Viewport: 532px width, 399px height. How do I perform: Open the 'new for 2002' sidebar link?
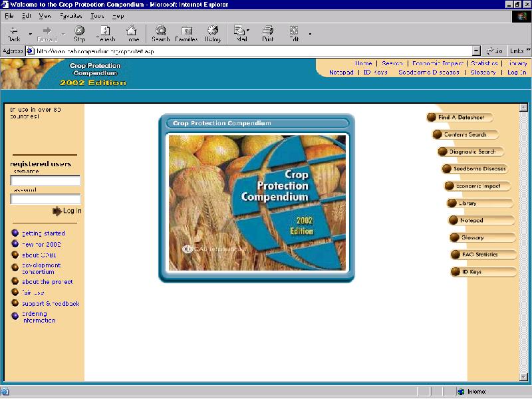41,244
